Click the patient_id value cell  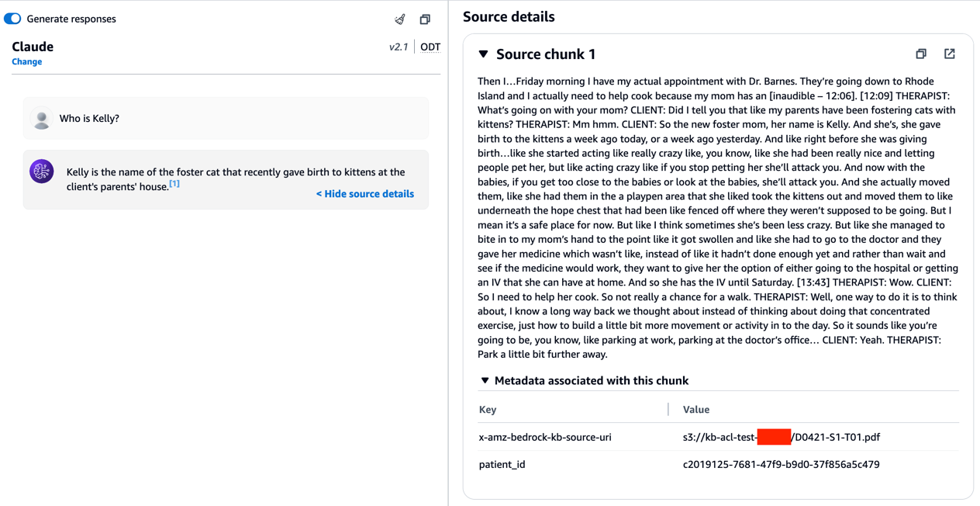(781, 465)
